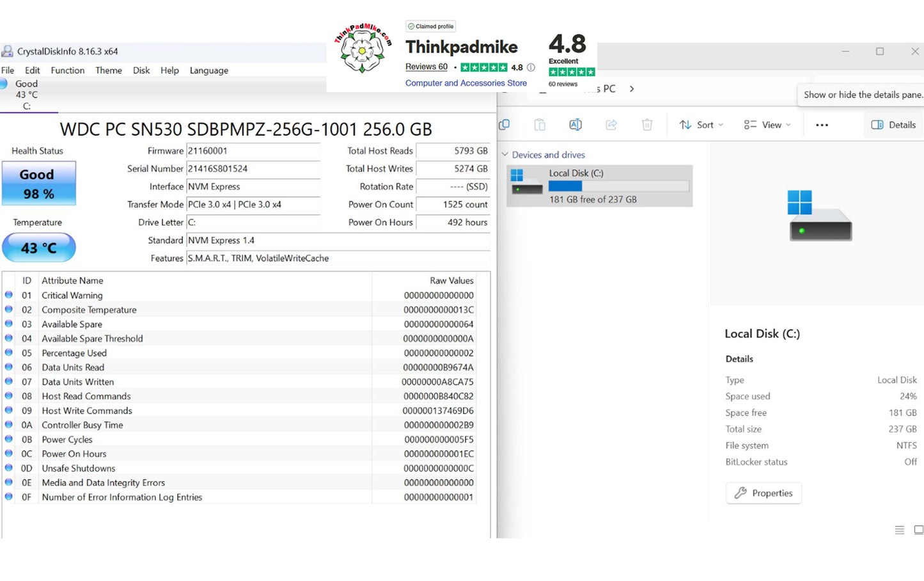Screen dimensions: 924x581
Task: Open the Theme menu
Action: [x=109, y=70]
